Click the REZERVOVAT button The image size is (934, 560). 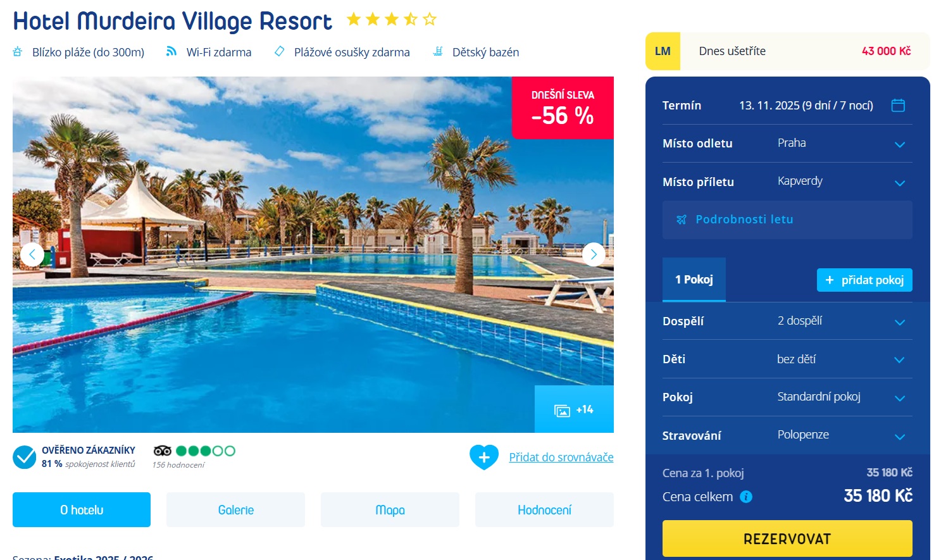[787, 538]
